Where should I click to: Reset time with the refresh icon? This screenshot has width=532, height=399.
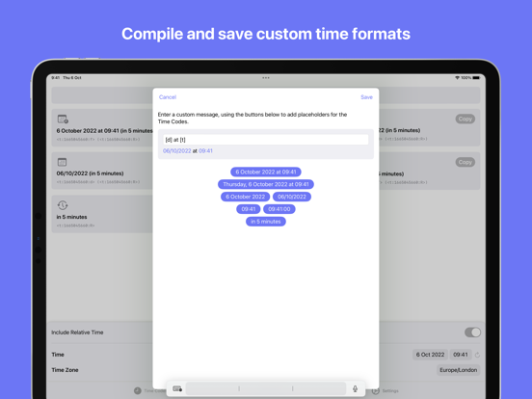(477, 355)
